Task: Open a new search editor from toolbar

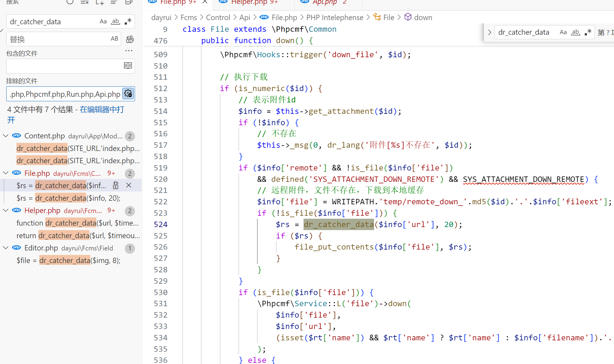Action: coord(100,2)
